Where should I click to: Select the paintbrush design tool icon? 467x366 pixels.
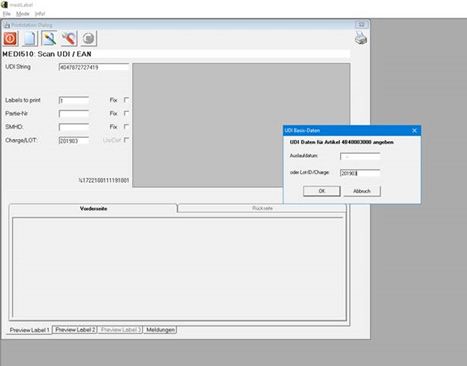pyautogui.click(x=49, y=39)
